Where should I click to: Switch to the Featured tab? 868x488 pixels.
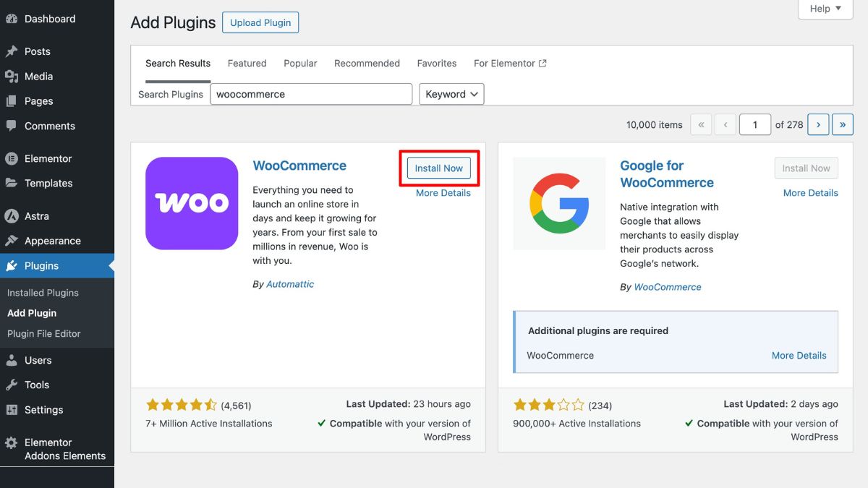(x=247, y=64)
